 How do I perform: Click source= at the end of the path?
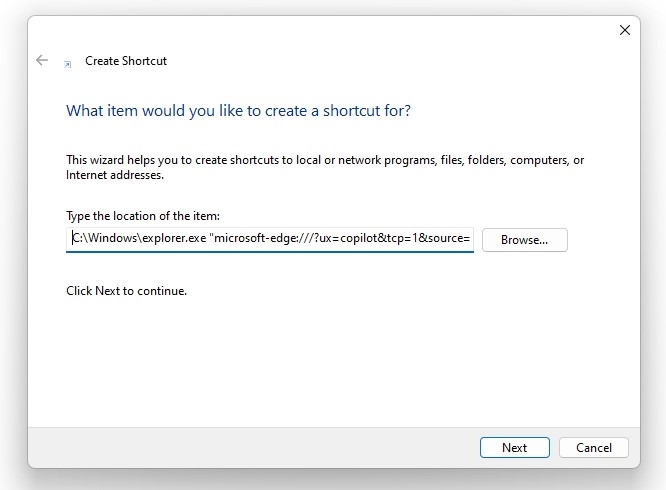[x=449, y=238]
